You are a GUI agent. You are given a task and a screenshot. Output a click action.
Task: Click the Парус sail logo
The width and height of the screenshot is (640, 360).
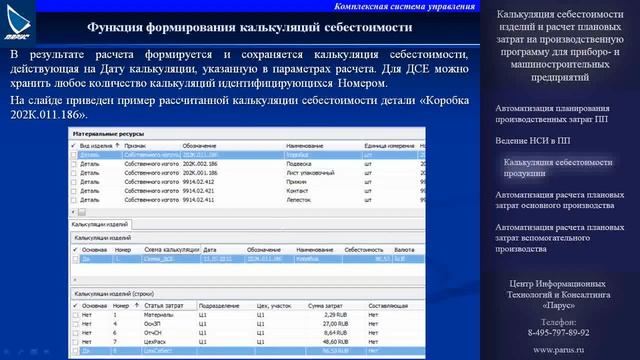18,21
